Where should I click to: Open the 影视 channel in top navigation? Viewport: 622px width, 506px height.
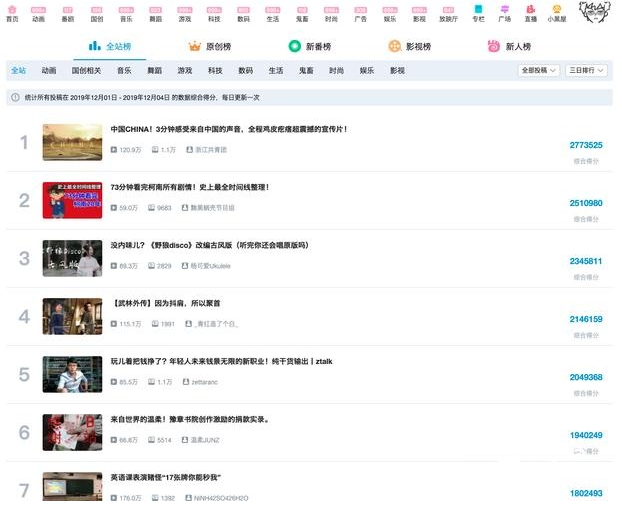click(x=419, y=14)
